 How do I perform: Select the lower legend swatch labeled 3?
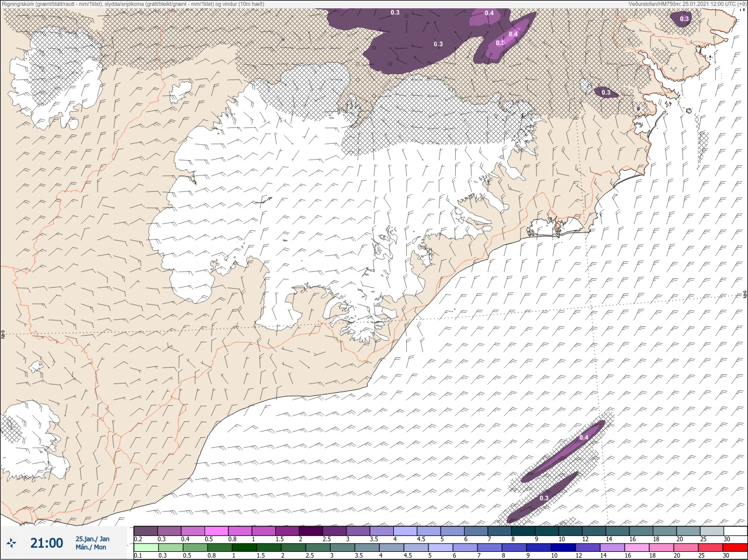[342, 548]
